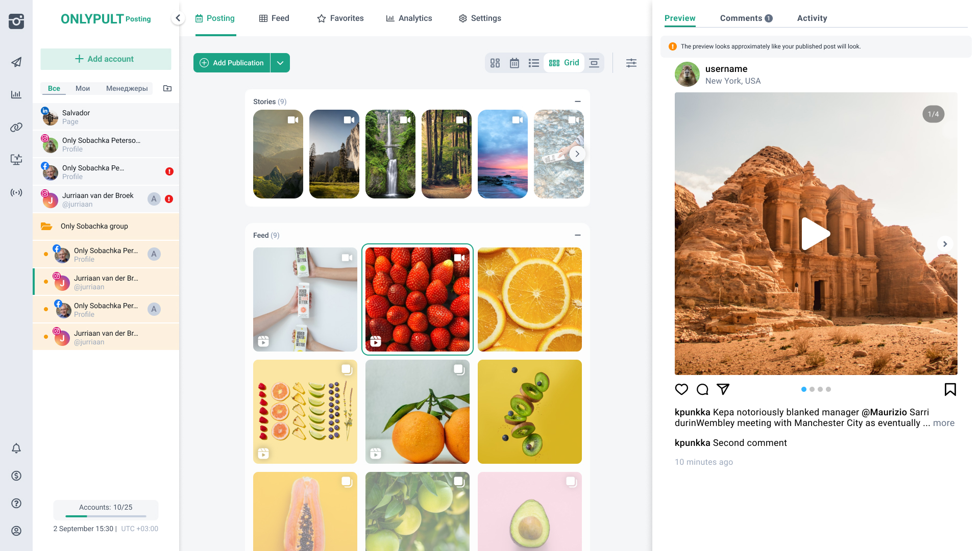Select the strawberries post thumbnail in Feed
This screenshot has height=551, width=980.
pyautogui.click(x=417, y=299)
